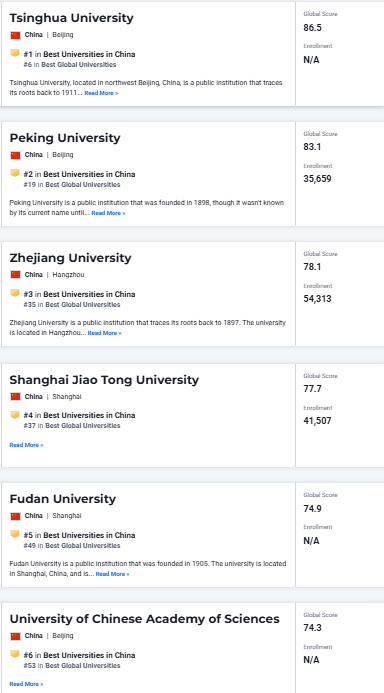Viewport: 384px width, 693px height.
Task: Click Read More under University of Chinese Academy
Action: tap(26, 684)
